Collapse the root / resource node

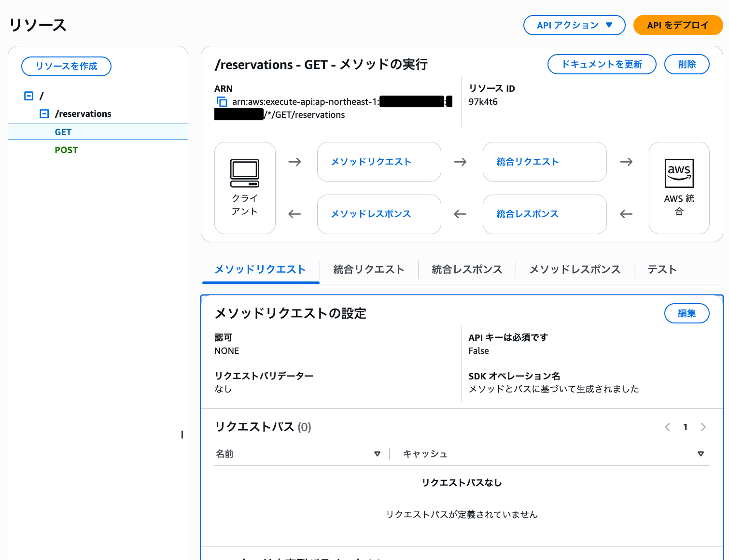pyautogui.click(x=28, y=96)
